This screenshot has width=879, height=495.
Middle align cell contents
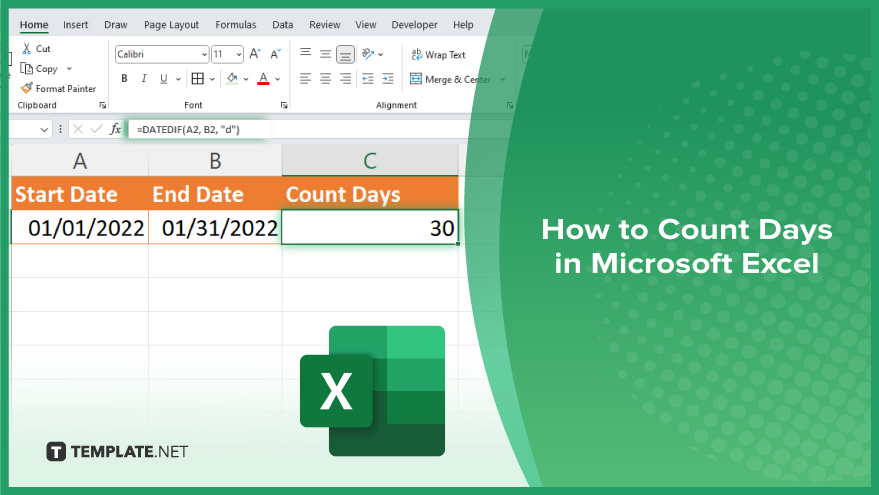325,54
